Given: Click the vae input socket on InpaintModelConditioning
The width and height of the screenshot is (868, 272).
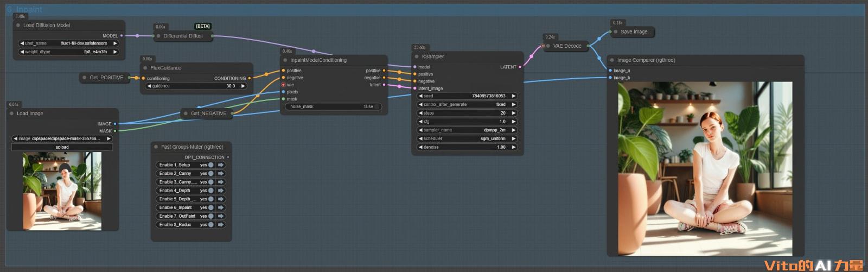Looking at the screenshot, I should pyautogui.click(x=283, y=85).
